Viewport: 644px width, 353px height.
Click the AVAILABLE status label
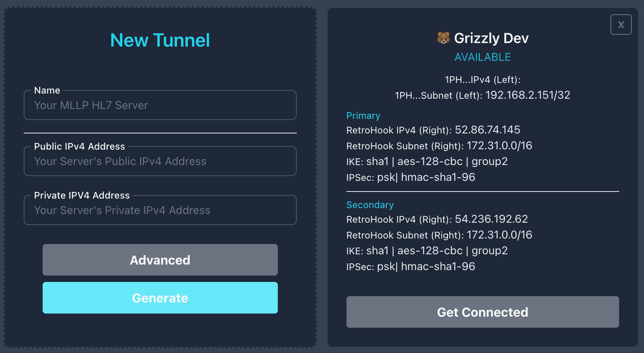[x=483, y=57]
